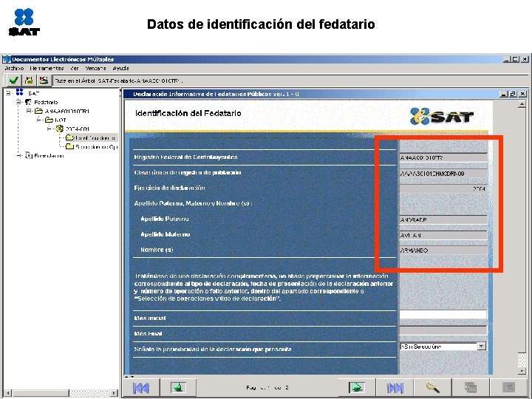Select the Selección de Operaciones folder in tree
Viewport: 532px width, 399px height.
point(92,146)
